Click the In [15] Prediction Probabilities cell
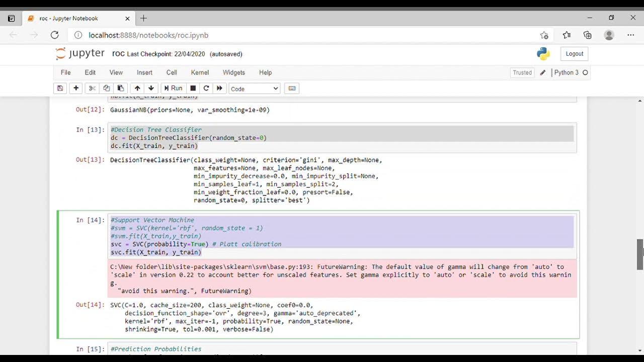This screenshot has height=362, width=644. [x=342, y=349]
